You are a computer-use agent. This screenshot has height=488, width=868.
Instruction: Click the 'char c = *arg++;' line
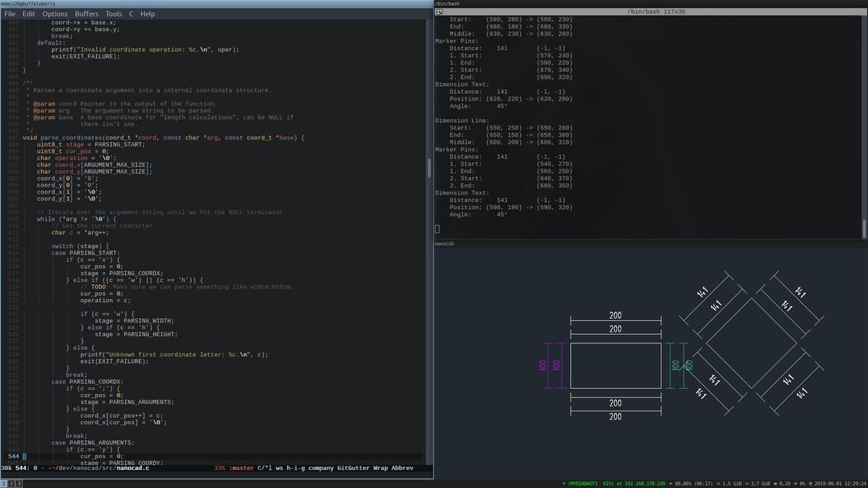(x=80, y=233)
